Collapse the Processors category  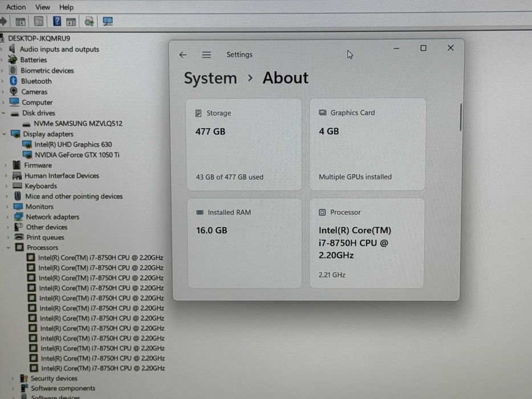tap(9, 247)
